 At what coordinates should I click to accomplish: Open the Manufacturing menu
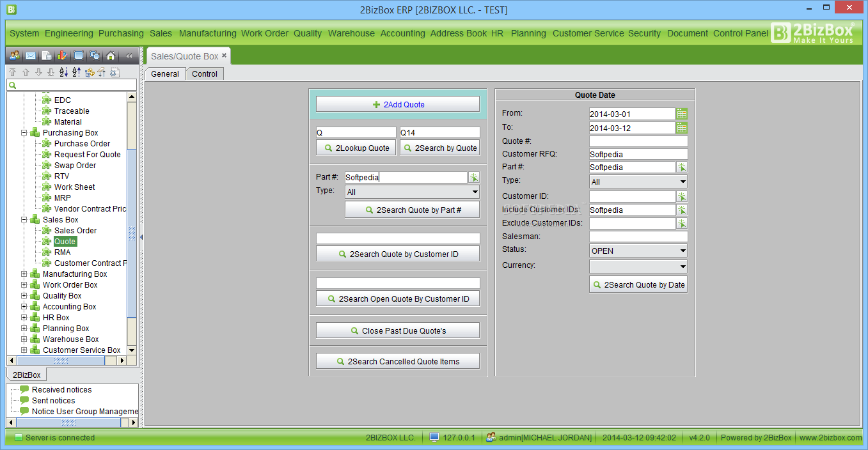pyautogui.click(x=207, y=33)
